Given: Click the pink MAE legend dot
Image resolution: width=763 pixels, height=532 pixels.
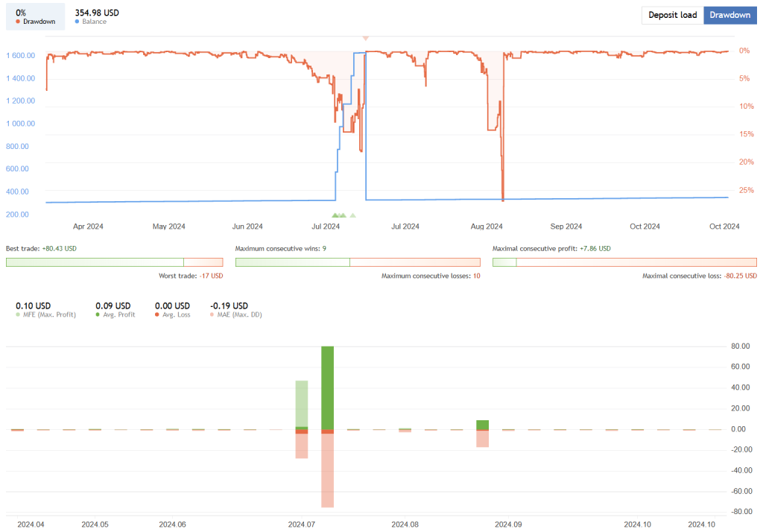Looking at the screenshot, I should pyautogui.click(x=213, y=314).
